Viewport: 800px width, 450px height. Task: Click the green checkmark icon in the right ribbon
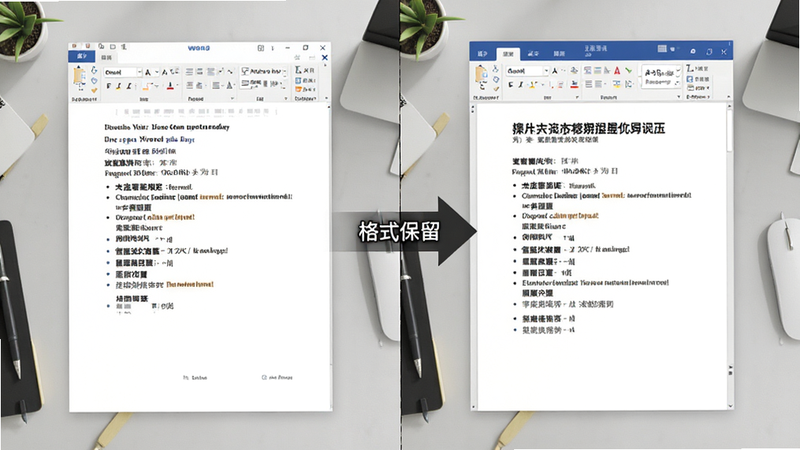(628, 71)
